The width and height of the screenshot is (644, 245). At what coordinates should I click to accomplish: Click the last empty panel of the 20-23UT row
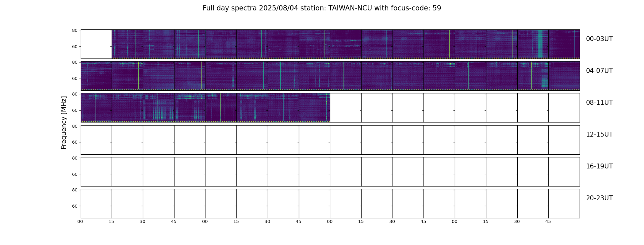pyautogui.click(x=564, y=204)
